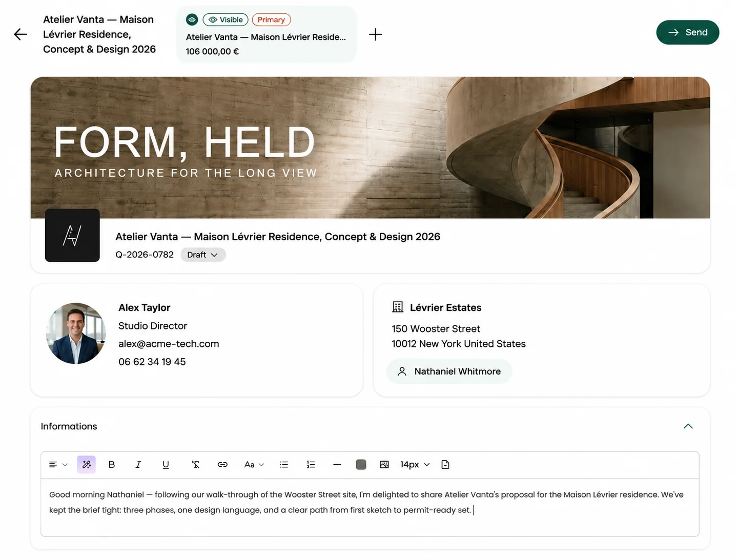Insert a bulleted list

tap(284, 465)
